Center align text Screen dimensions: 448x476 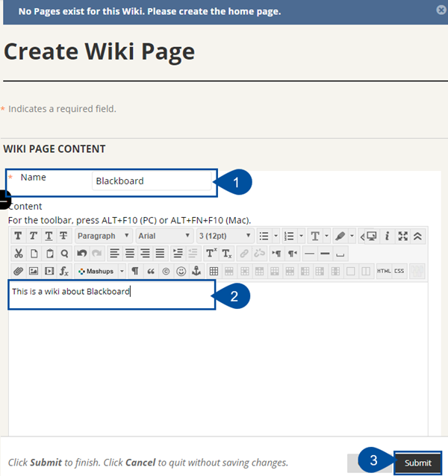(130, 253)
